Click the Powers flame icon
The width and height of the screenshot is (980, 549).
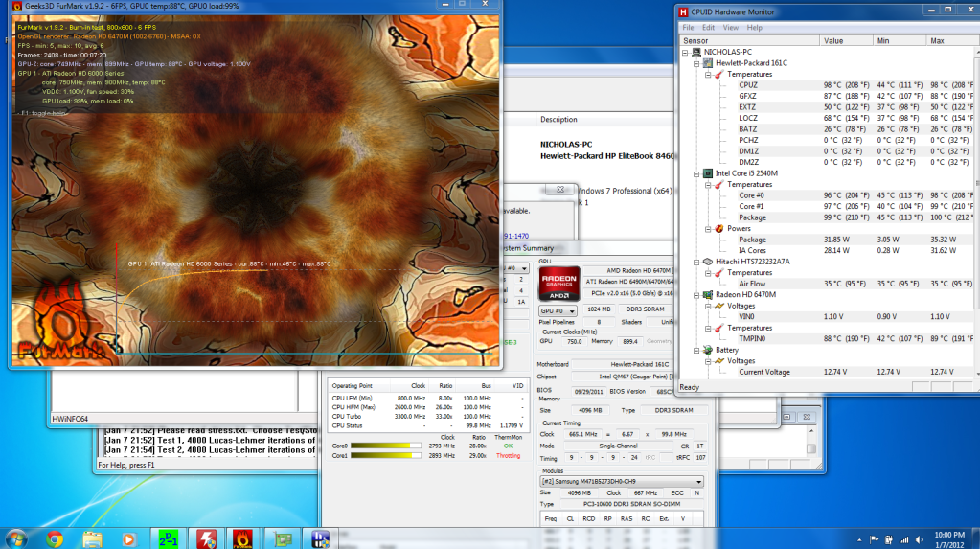click(718, 229)
